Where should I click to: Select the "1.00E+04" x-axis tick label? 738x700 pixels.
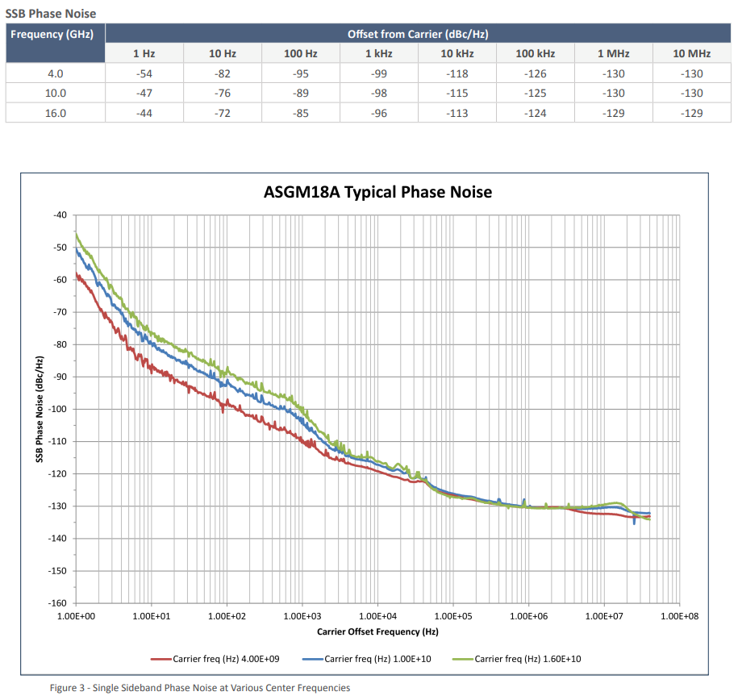pos(378,616)
